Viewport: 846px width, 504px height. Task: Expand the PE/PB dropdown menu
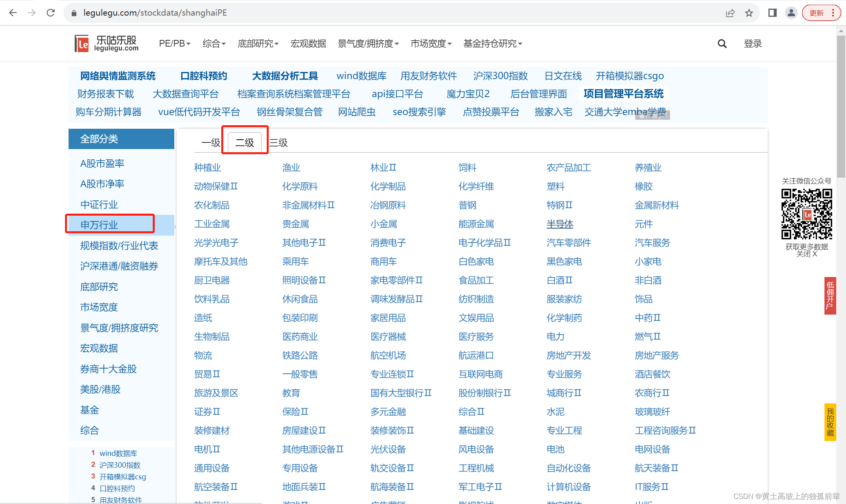tap(174, 43)
